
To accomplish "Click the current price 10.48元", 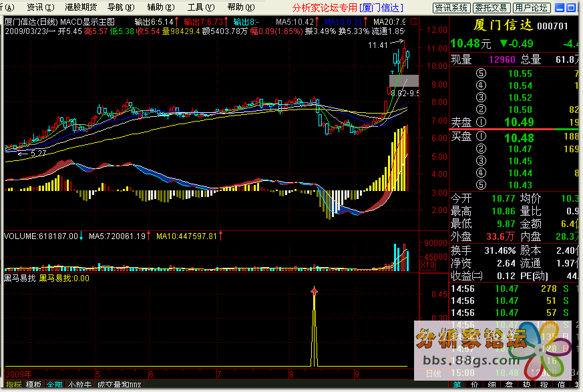I will tap(471, 43).
